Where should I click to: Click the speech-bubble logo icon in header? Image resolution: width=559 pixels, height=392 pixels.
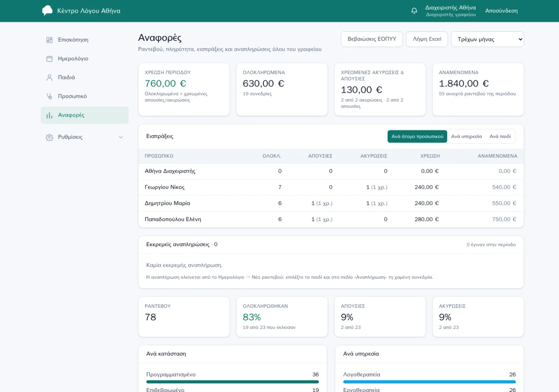click(47, 10)
